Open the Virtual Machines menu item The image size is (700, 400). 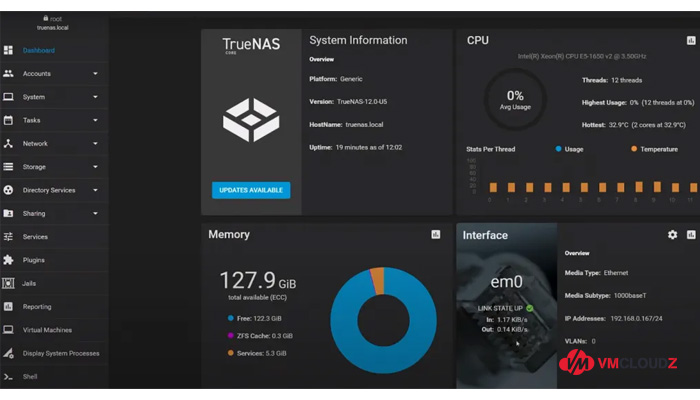54,330
